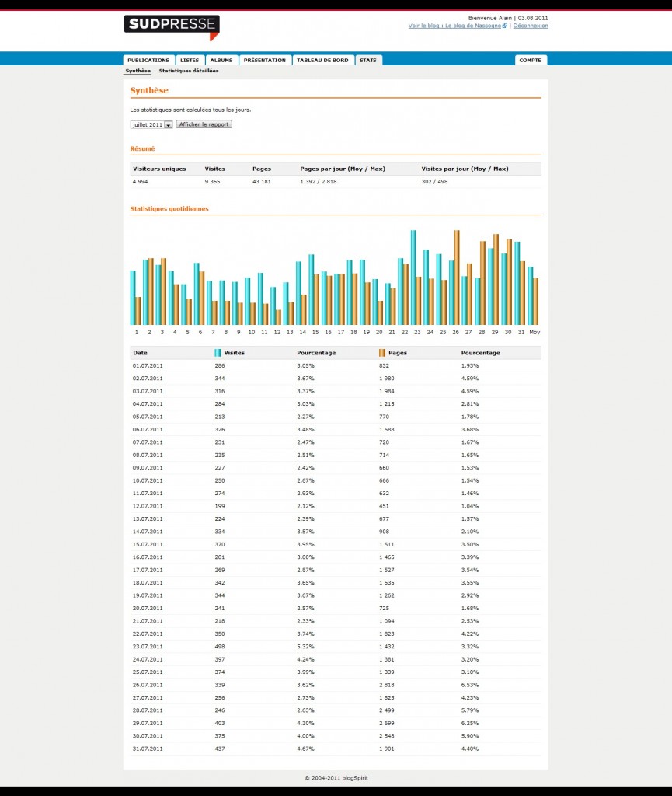Click the Bienvenue Alain welcome text
672x796 pixels.
490,19
